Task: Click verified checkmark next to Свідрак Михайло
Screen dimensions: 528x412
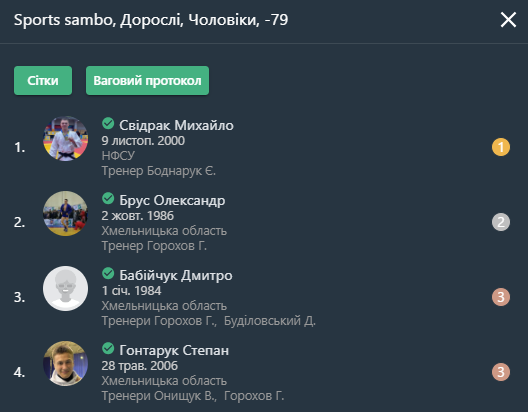Action: click(x=108, y=124)
